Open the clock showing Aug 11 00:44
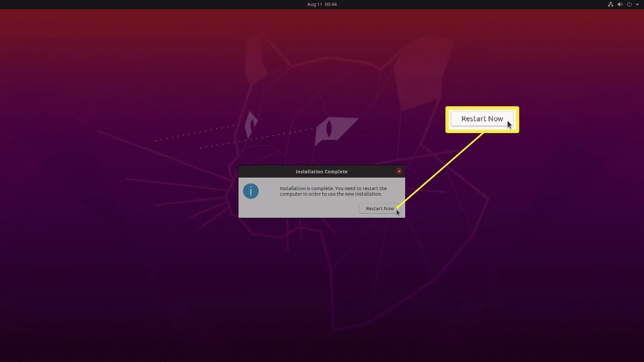644x362 pixels. click(322, 4)
